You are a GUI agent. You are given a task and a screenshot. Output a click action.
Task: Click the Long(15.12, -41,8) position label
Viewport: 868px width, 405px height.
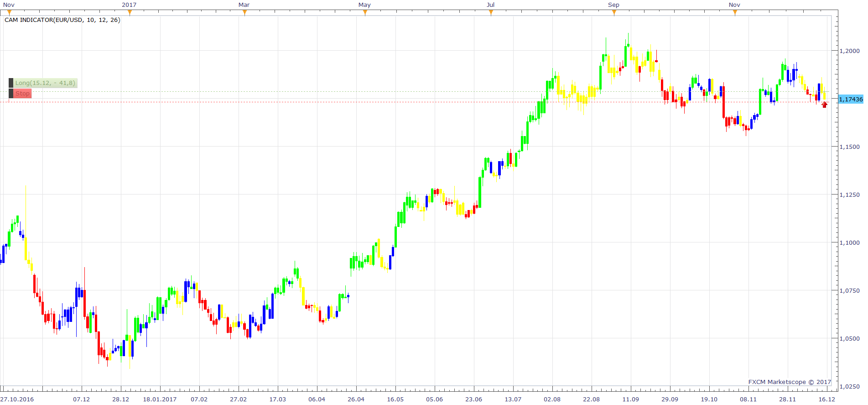[45, 83]
